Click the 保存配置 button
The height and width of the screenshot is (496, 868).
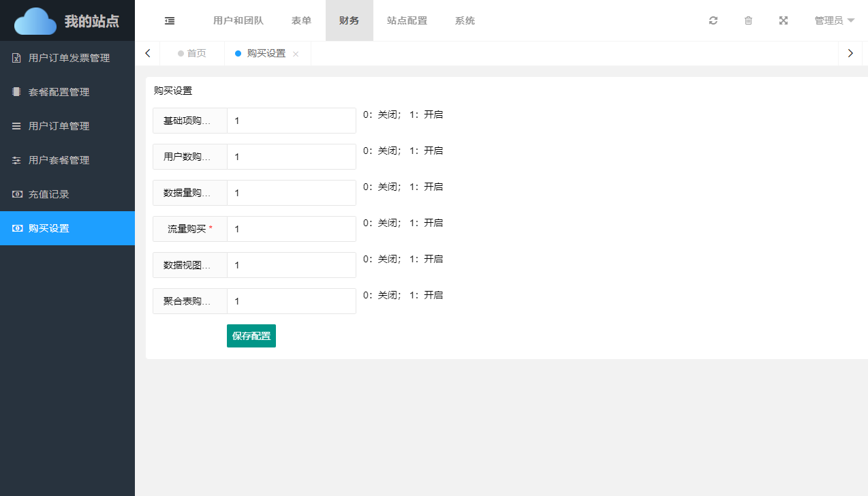click(251, 336)
